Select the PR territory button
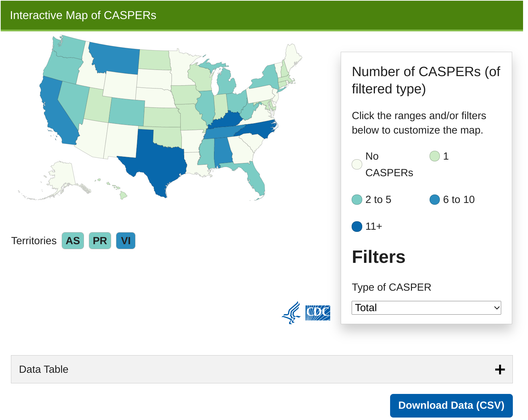The image size is (528, 420). pyautogui.click(x=100, y=241)
